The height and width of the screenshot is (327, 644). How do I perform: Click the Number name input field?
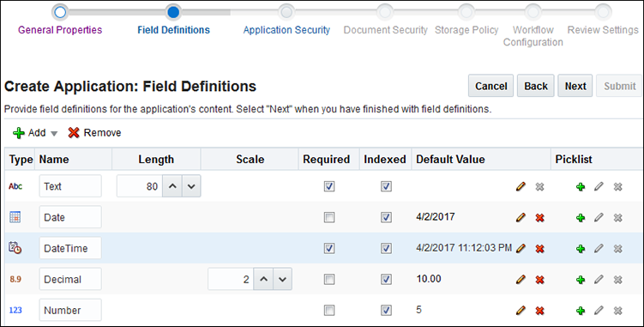70,310
